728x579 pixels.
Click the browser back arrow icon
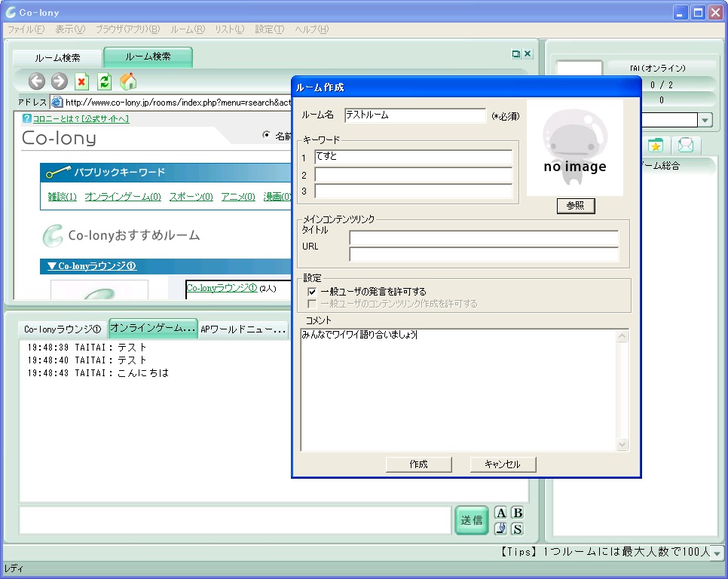(x=37, y=81)
